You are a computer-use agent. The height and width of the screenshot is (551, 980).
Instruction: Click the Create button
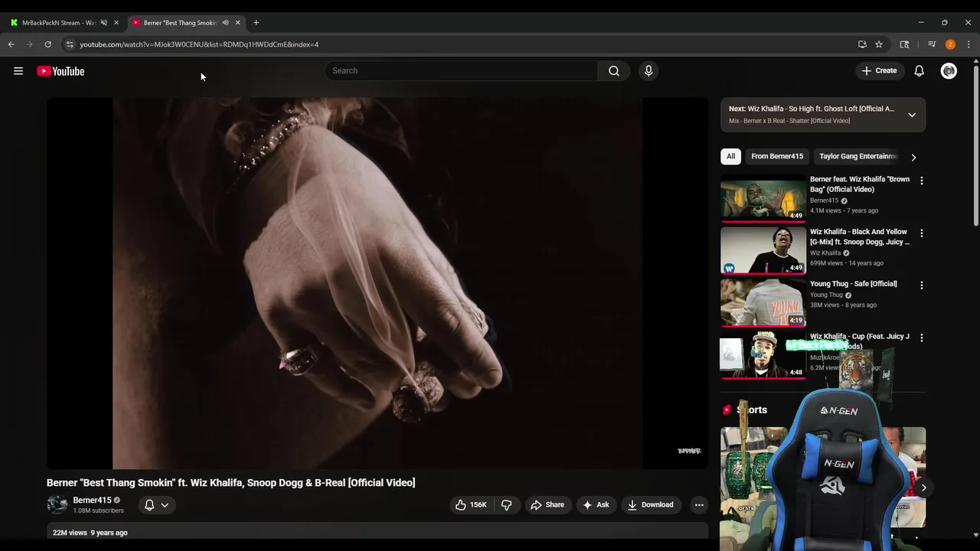(x=879, y=71)
